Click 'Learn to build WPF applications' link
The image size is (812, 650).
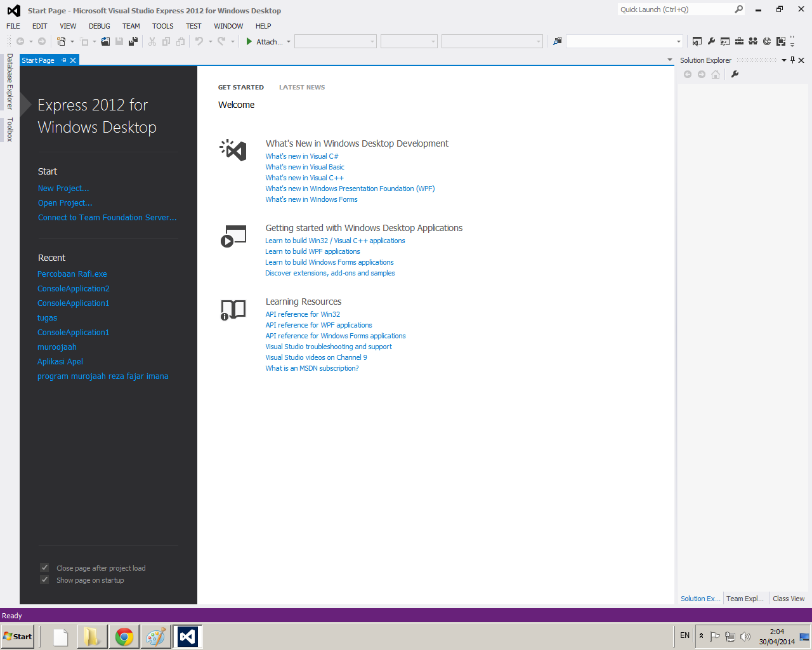(x=313, y=251)
